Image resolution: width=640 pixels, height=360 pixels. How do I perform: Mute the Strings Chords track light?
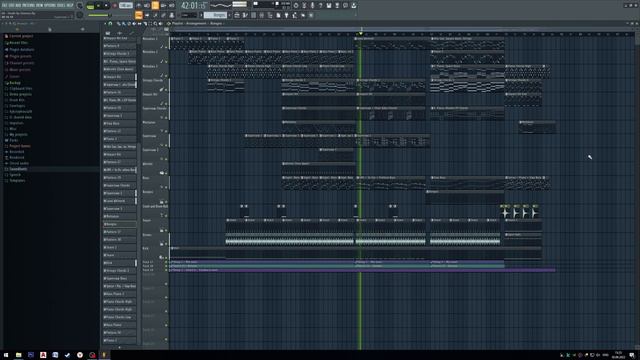coord(166,90)
